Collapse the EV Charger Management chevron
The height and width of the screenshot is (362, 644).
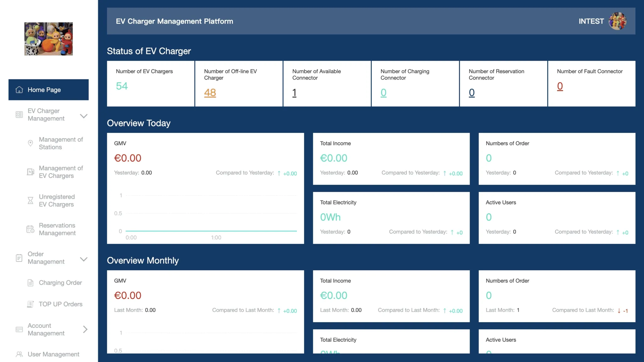[84, 116]
